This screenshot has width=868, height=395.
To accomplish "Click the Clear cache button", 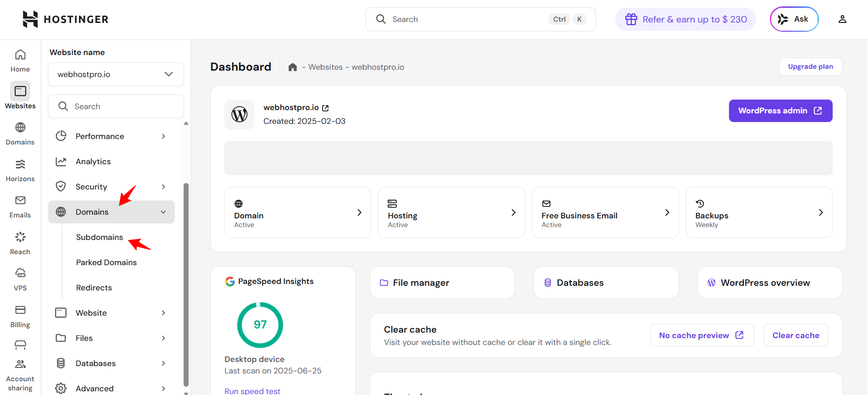I will click(796, 335).
